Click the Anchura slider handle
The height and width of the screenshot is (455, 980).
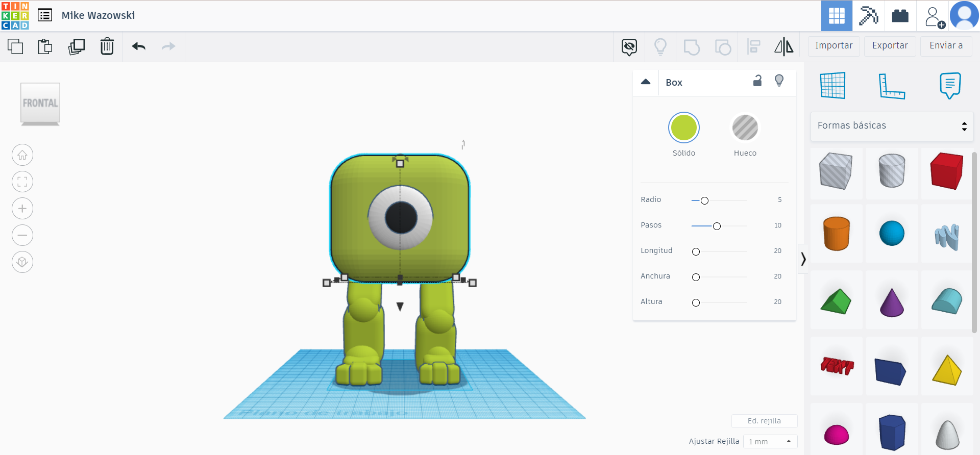pos(696,277)
